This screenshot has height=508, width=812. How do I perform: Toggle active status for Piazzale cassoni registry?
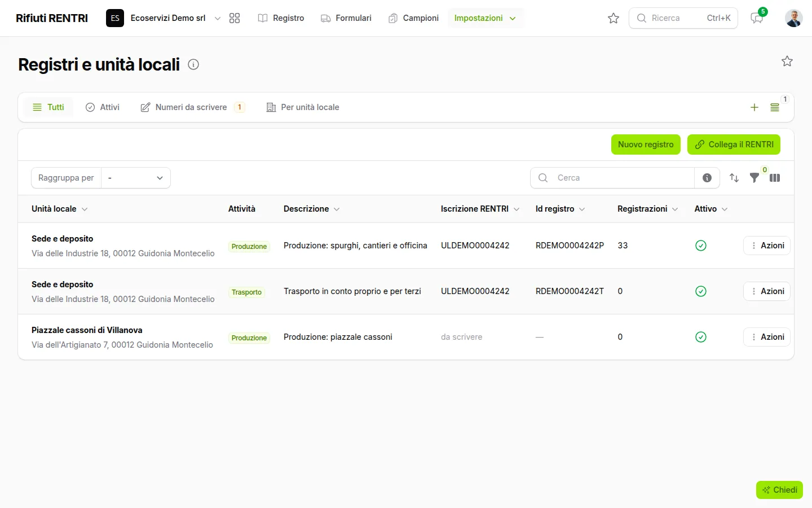pyautogui.click(x=701, y=337)
